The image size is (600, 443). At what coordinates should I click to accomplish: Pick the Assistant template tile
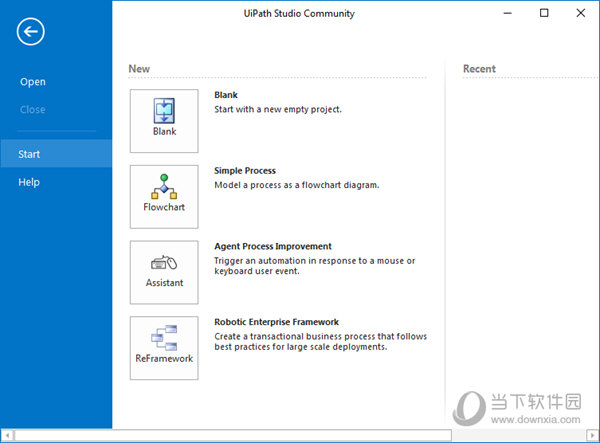pos(164,272)
